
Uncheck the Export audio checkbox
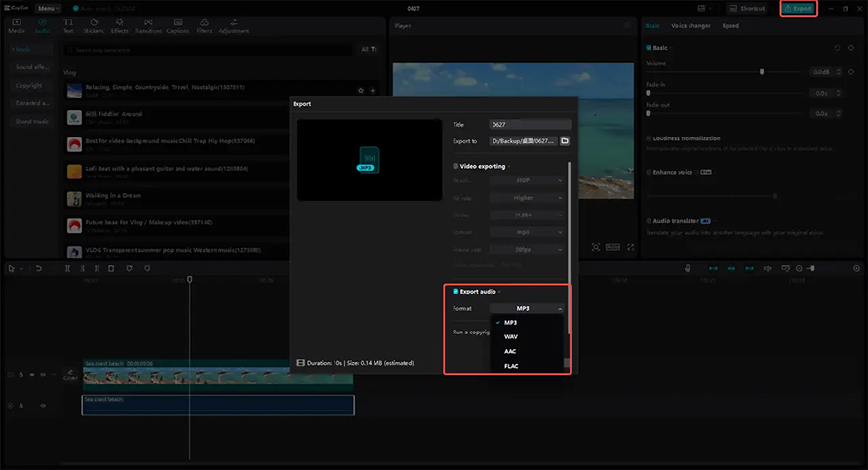pyautogui.click(x=455, y=292)
